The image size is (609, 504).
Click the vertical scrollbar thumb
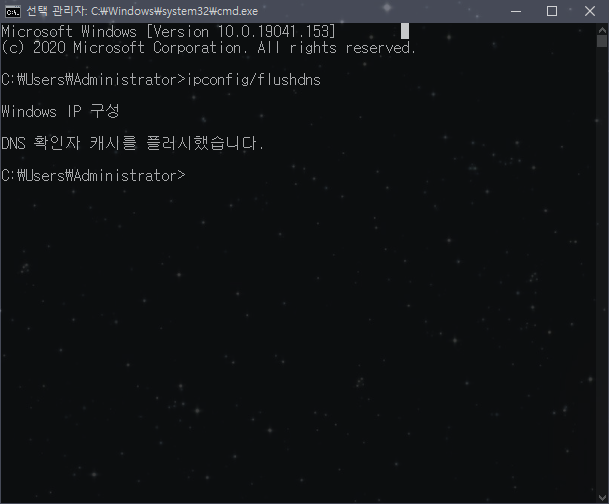[x=602, y=41]
